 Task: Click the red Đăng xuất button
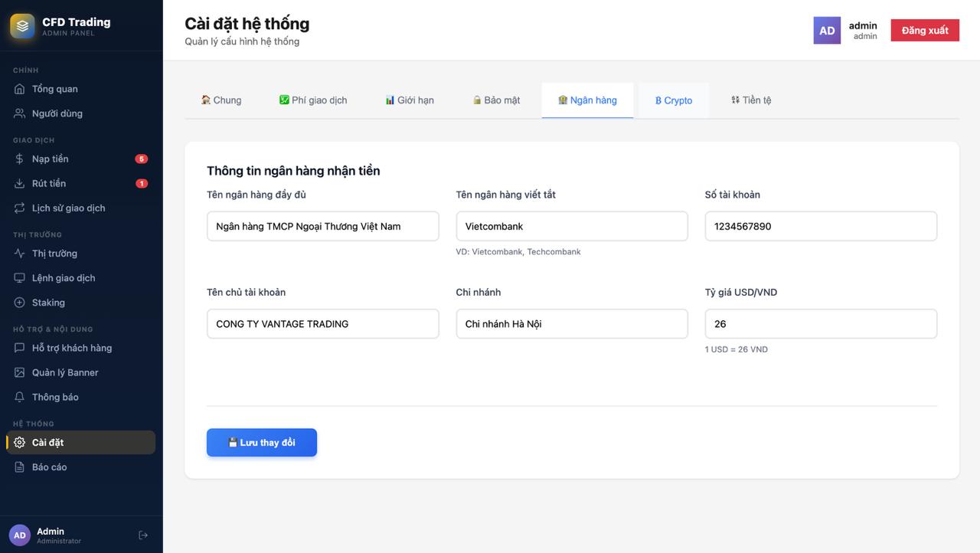(x=924, y=30)
